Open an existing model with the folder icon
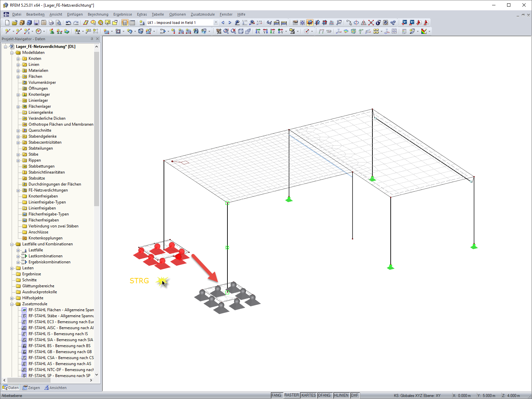This screenshot has width=532, height=399. click(14, 23)
